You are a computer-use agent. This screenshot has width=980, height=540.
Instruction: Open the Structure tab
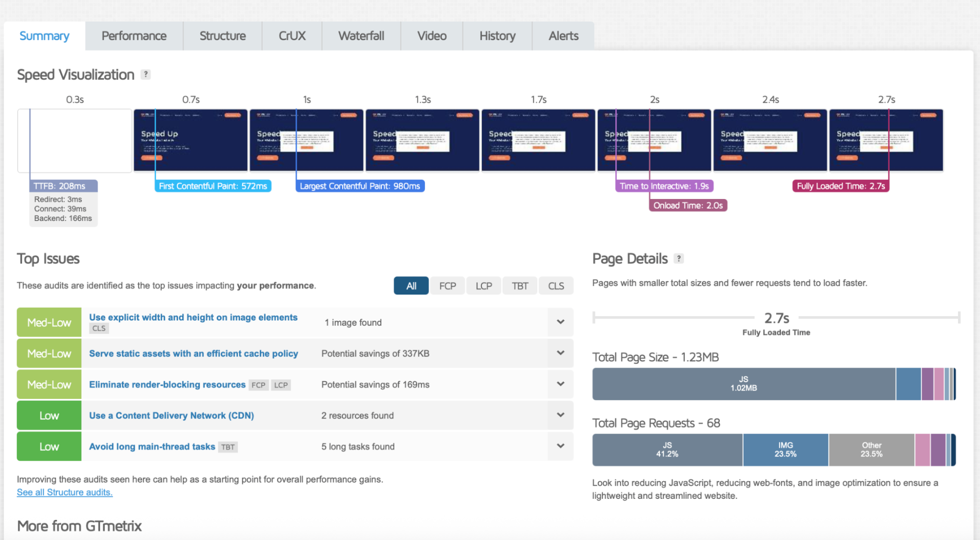tap(223, 36)
